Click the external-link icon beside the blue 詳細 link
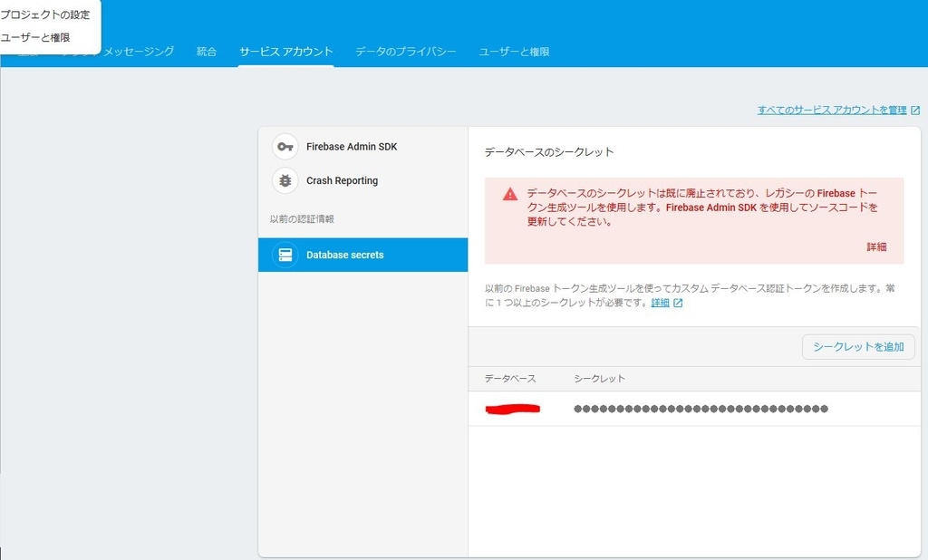 678,303
